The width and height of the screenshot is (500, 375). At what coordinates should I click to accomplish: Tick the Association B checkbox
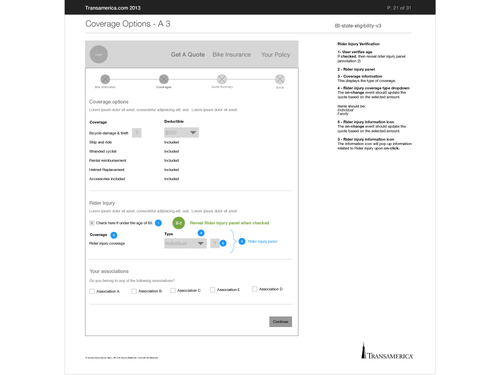tap(134, 291)
